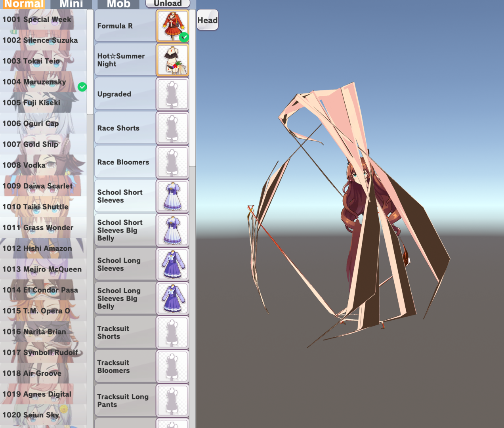Select character 1009 Daiwa Scarlet
Screen dimensions: 504x428
pyautogui.click(x=43, y=186)
